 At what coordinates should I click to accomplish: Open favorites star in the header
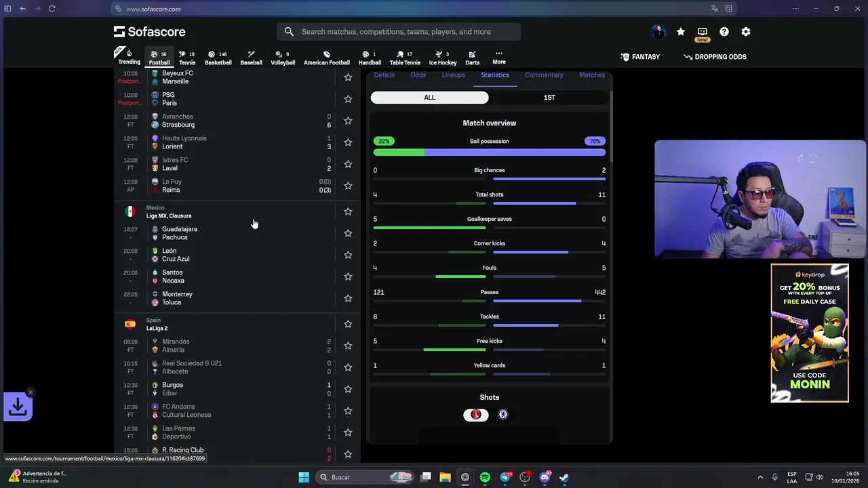click(x=681, y=32)
